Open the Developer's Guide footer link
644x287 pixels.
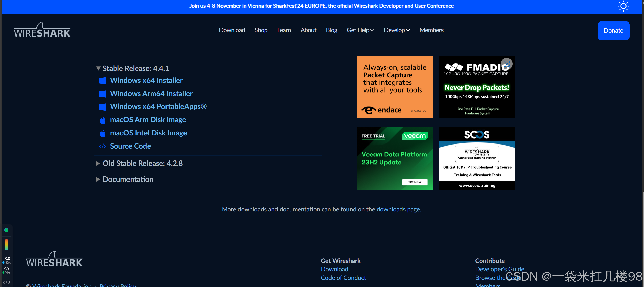pyautogui.click(x=500, y=269)
